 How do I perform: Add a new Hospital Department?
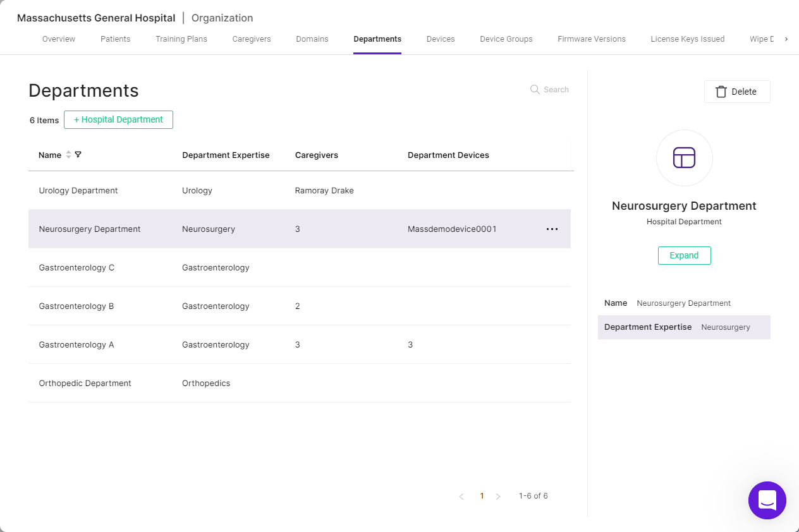[x=118, y=120]
